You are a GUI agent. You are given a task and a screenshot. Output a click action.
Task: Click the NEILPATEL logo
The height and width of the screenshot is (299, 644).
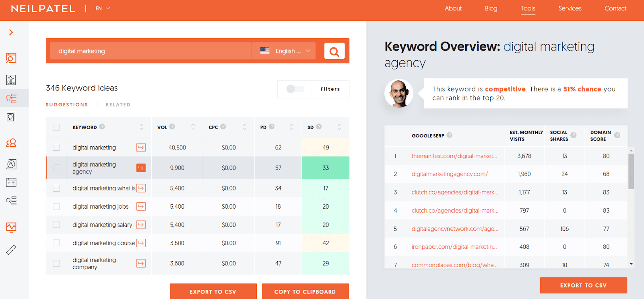pos(43,8)
